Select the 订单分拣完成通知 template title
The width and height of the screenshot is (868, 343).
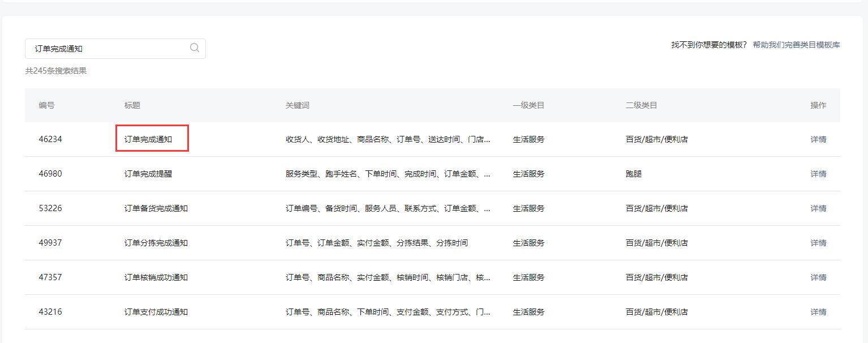pyautogui.click(x=156, y=243)
